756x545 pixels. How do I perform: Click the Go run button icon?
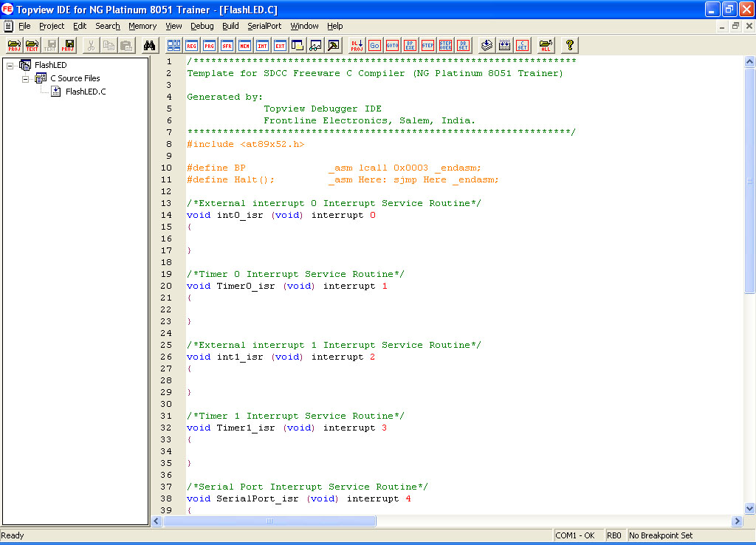click(375, 45)
